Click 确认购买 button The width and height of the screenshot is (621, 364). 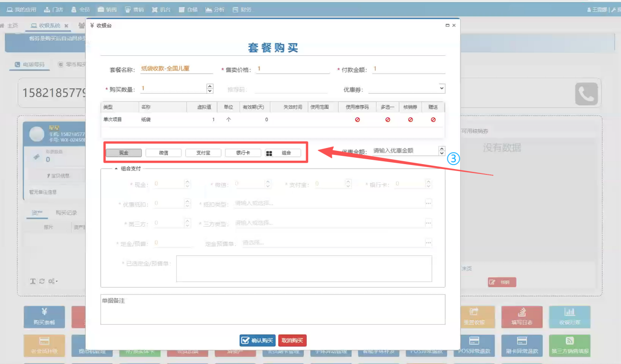pos(258,340)
